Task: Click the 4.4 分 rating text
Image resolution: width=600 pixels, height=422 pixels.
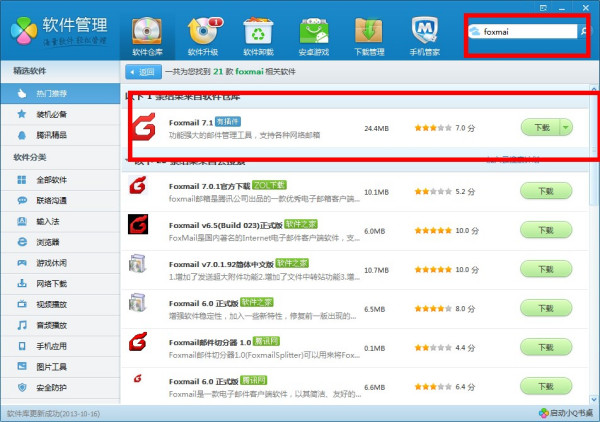Action: coord(465,348)
